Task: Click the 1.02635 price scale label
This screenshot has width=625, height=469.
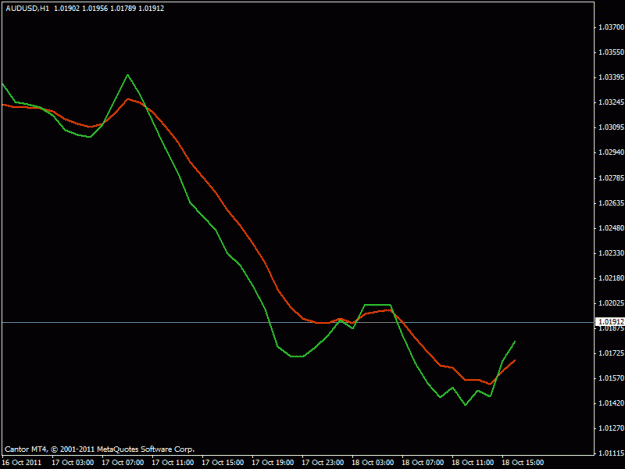Action: pyautogui.click(x=611, y=203)
